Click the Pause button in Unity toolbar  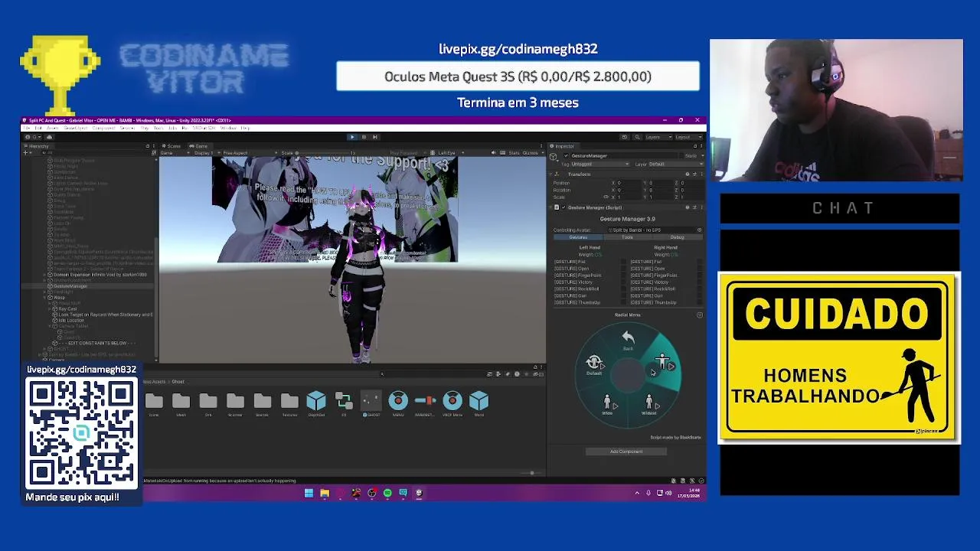click(364, 137)
